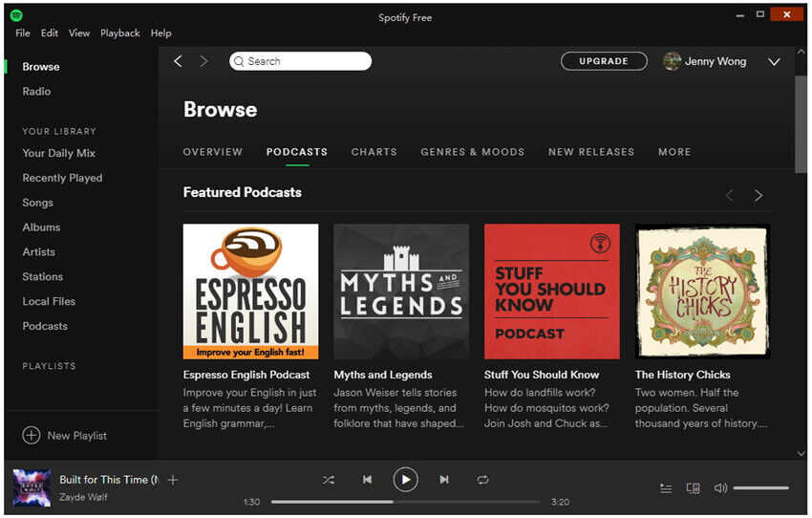Screen dimensions: 812x518
Task: Go back with the left arrow
Action: (x=178, y=61)
